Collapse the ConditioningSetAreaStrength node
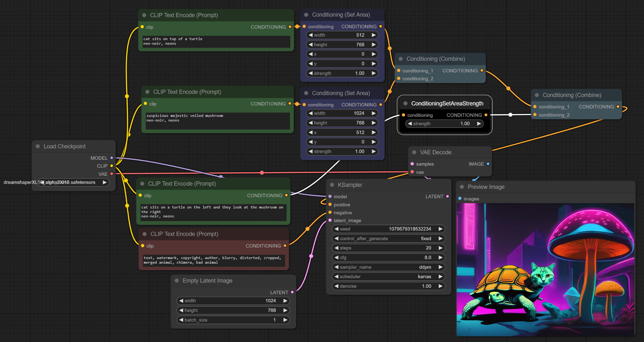 (x=406, y=104)
